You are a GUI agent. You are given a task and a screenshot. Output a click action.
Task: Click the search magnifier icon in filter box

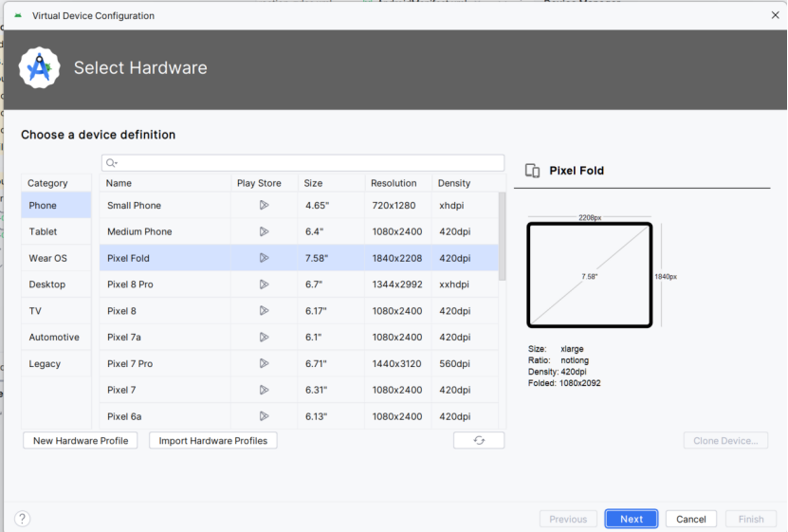111,163
